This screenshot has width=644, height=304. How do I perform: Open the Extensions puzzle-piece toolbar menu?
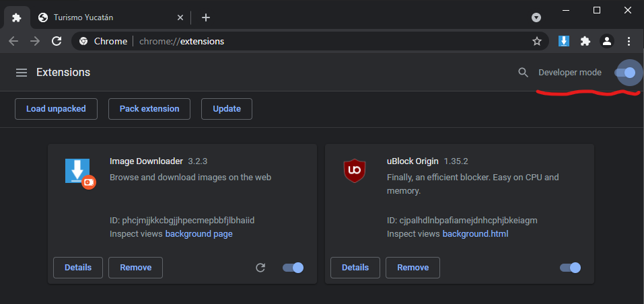click(585, 41)
